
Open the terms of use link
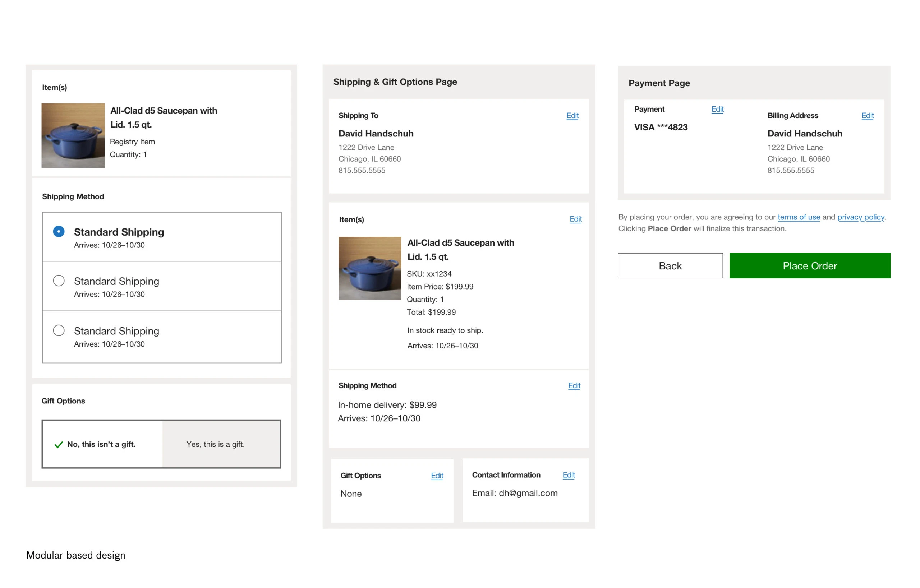point(799,217)
